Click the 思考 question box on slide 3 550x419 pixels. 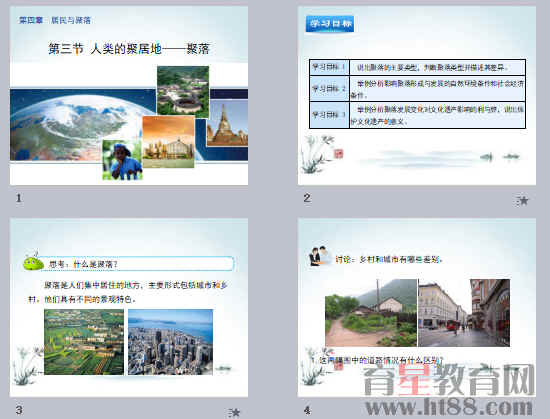click(x=137, y=264)
